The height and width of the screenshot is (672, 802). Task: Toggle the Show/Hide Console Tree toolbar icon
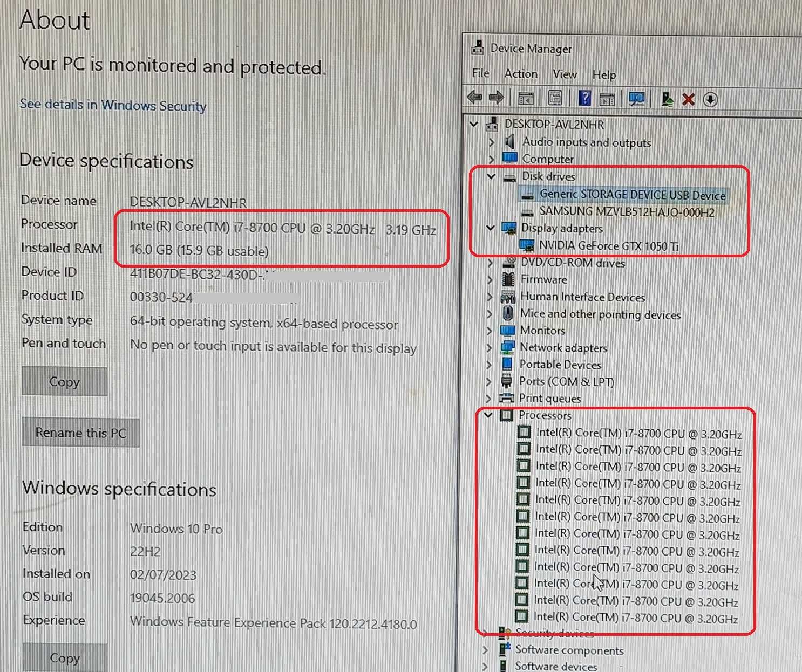click(526, 98)
